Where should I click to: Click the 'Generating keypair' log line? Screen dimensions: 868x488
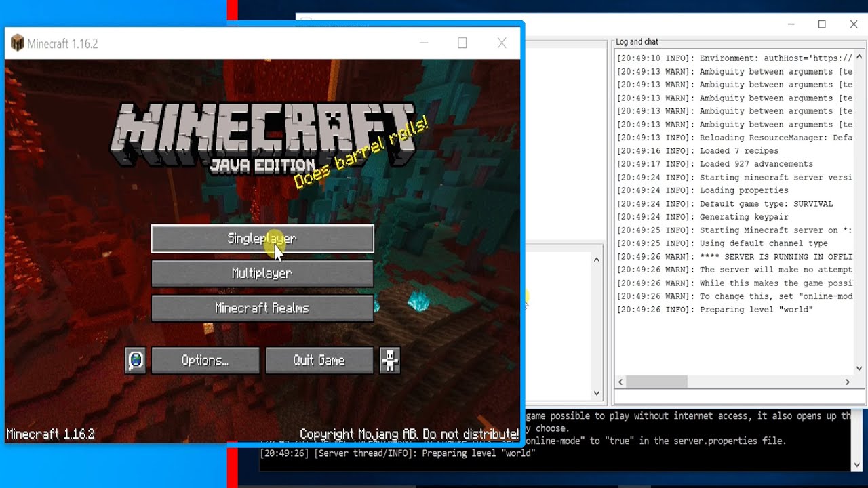pyautogui.click(x=703, y=217)
